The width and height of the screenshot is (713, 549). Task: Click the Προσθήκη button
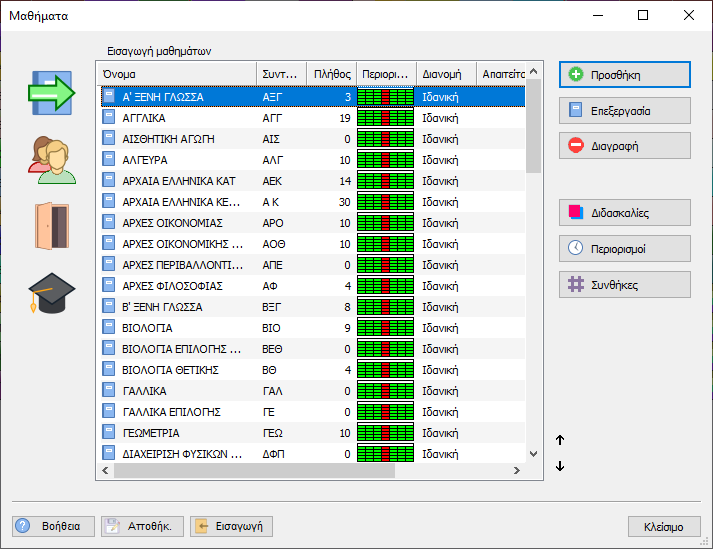click(x=624, y=75)
